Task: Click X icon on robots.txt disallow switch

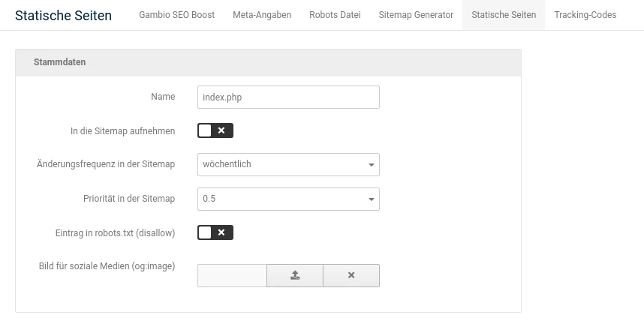Action: click(221, 232)
